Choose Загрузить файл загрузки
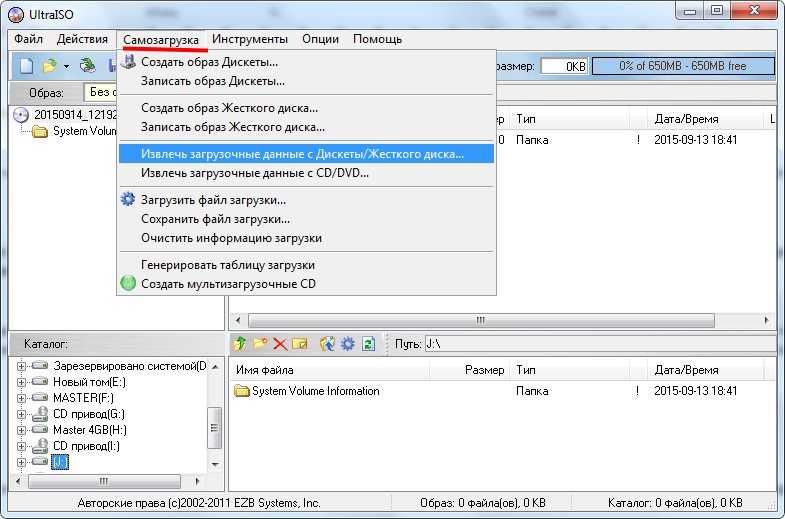 306,200
